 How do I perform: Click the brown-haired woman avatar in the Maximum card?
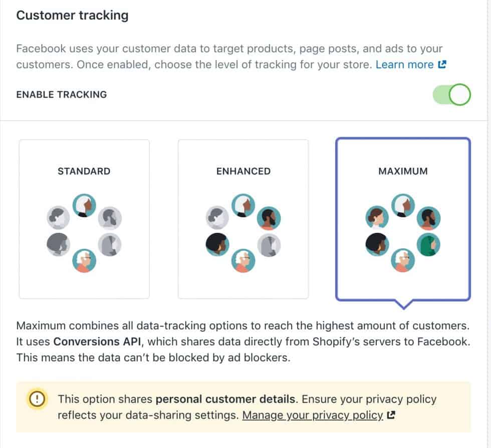[x=377, y=217]
